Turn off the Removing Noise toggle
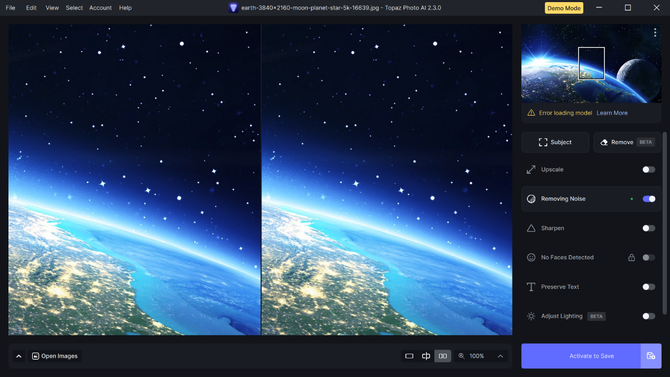 (x=649, y=199)
